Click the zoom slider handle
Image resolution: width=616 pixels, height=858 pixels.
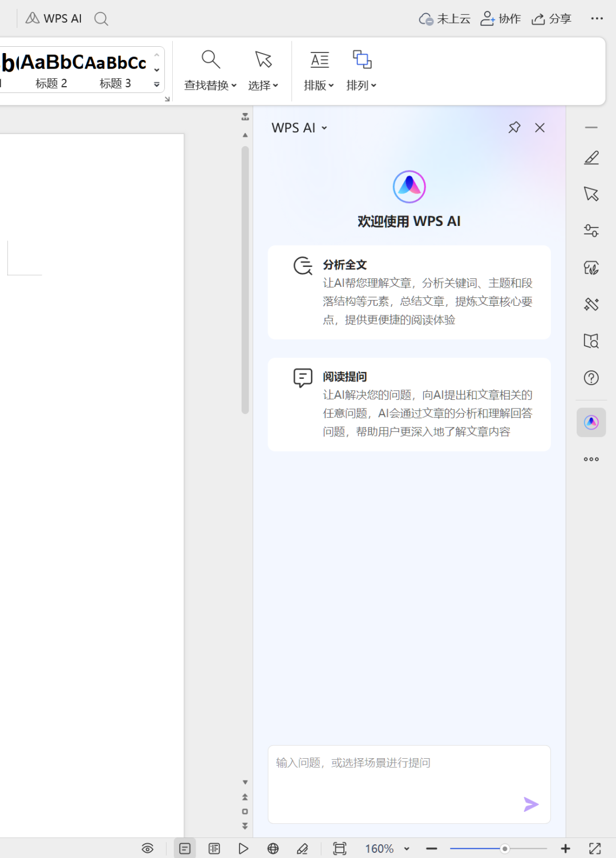(505, 849)
